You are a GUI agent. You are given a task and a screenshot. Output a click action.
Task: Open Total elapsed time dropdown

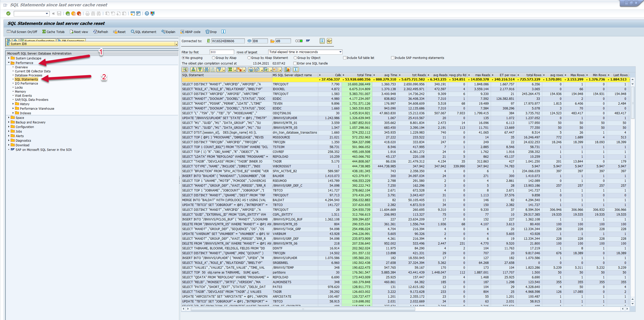point(340,52)
